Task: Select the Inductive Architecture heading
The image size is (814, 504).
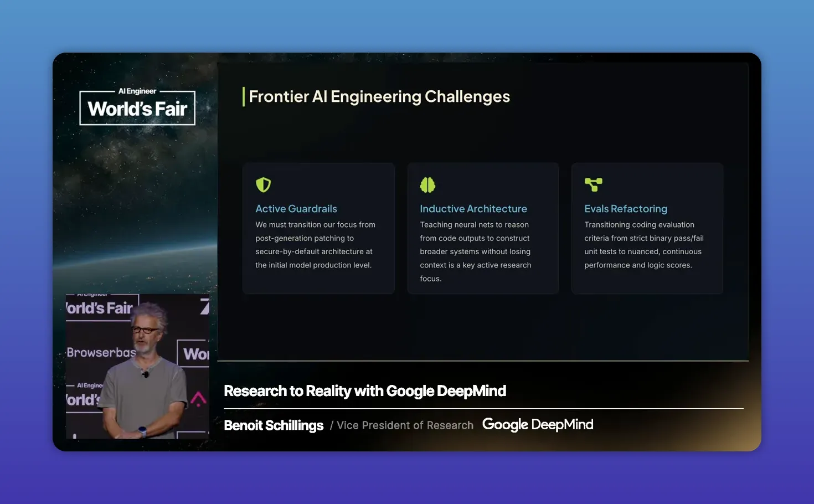Action: (x=473, y=209)
